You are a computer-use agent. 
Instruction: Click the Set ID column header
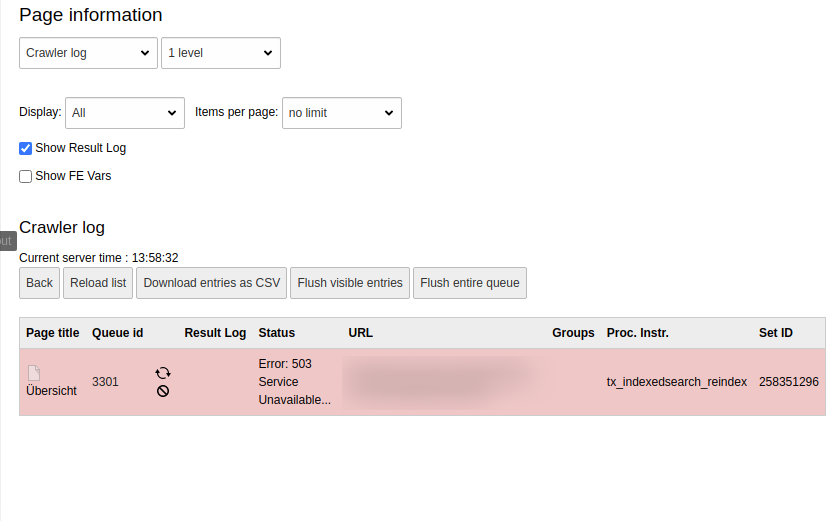(x=775, y=333)
